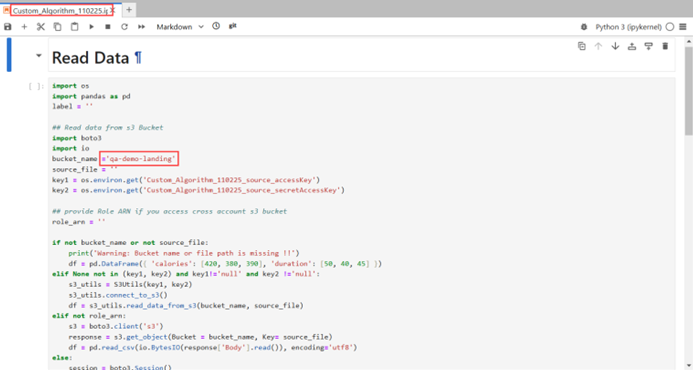Click the code cell execution prompt brackets

(36, 86)
